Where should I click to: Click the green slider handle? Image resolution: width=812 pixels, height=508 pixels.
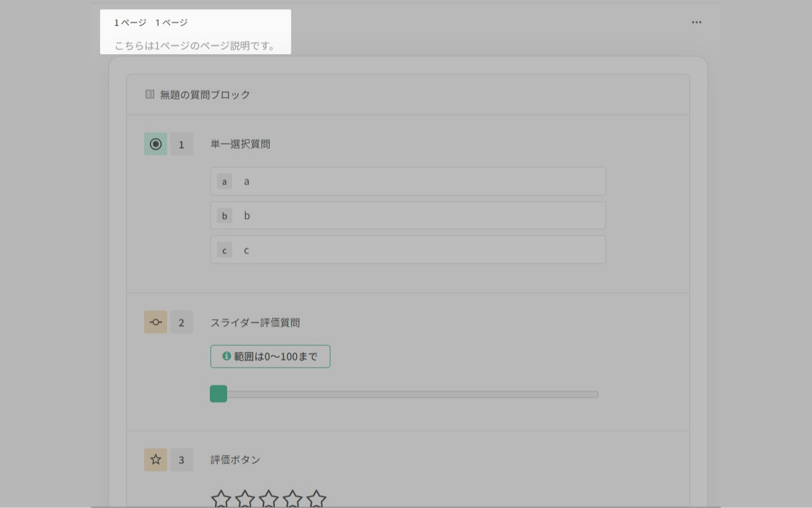(219, 394)
